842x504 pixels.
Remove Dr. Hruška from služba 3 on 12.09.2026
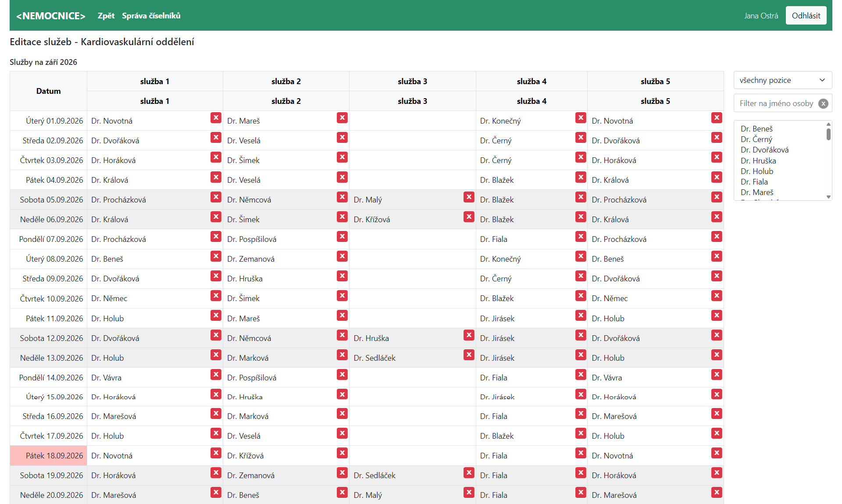(469, 335)
